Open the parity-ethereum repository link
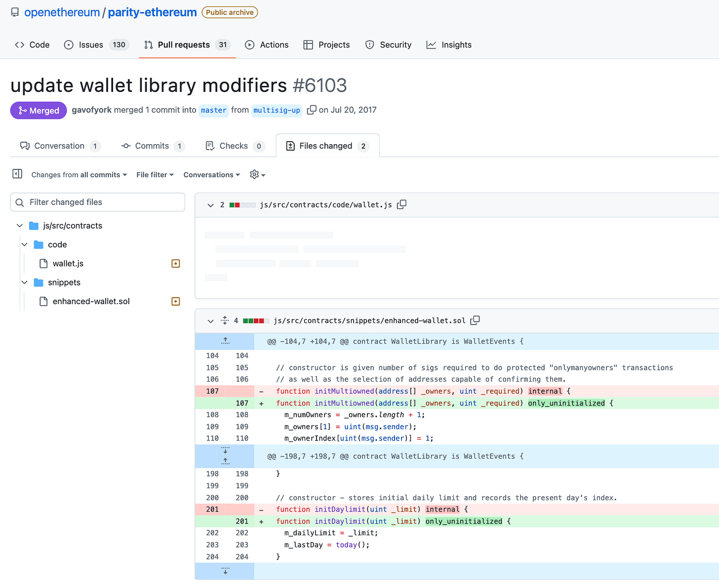The width and height of the screenshot is (719, 588). tap(152, 12)
